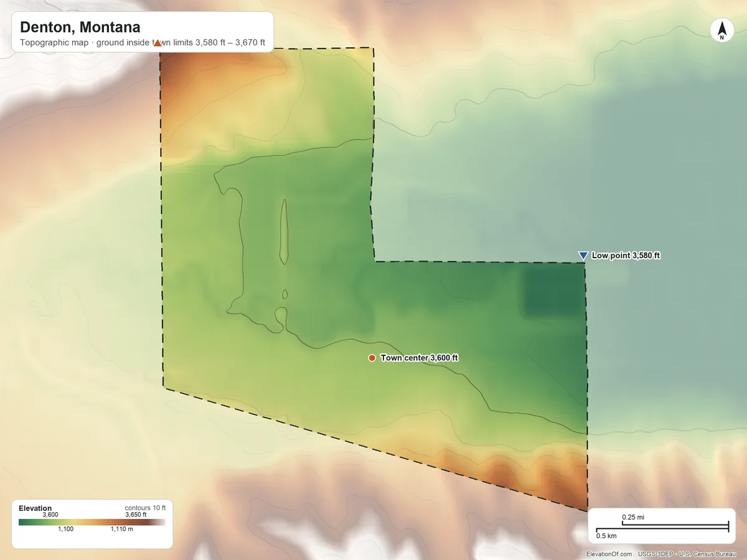Click the topographic map subtitle text
Image resolution: width=747 pixels, height=560 pixels.
tap(143, 43)
